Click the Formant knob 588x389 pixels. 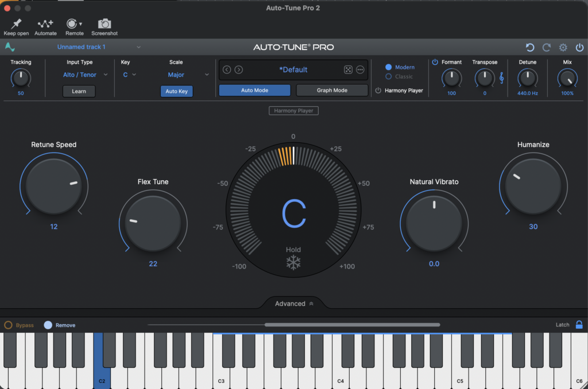(x=451, y=79)
